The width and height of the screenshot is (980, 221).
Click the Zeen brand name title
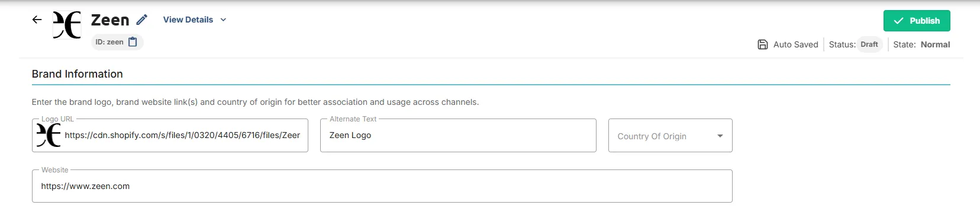pyautogui.click(x=110, y=20)
